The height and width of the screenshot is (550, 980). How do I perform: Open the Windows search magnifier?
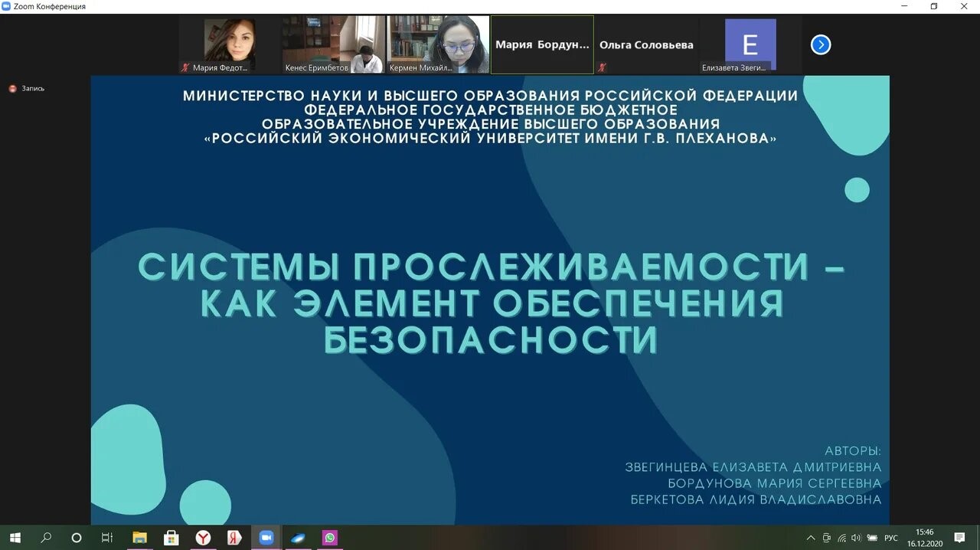(45, 538)
